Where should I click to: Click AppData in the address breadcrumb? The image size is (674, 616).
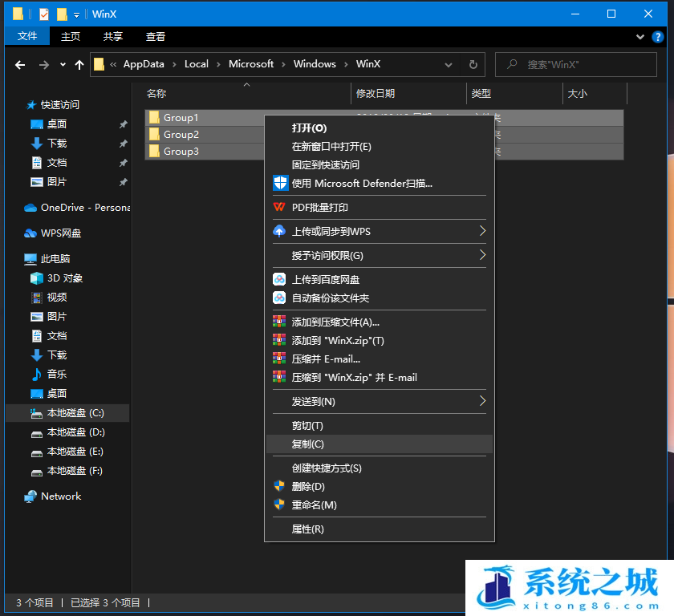144,64
